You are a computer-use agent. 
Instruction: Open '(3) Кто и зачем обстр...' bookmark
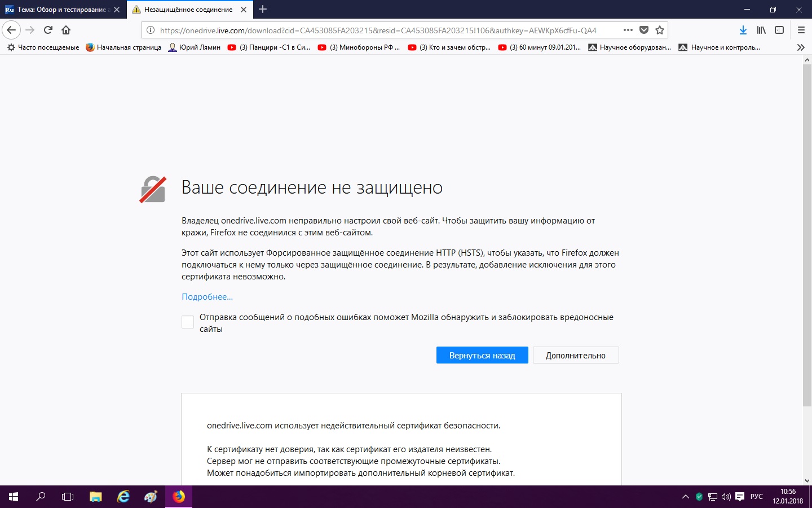click(x=449, y=47)
